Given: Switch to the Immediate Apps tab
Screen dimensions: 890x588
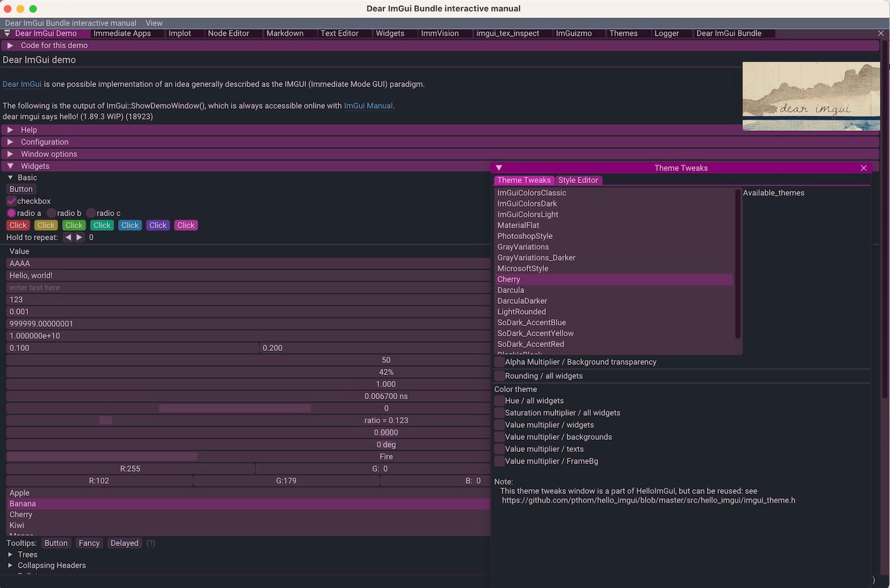Looking at the screenshot, I should click(122, 33).
